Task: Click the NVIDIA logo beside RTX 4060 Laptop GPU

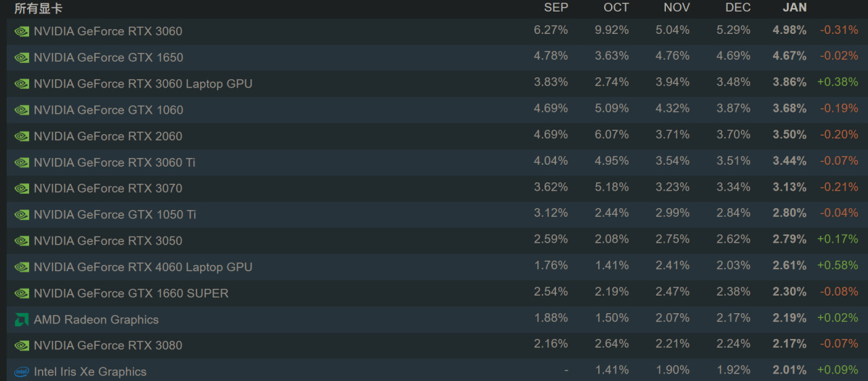Action: (x=22, y=267)
